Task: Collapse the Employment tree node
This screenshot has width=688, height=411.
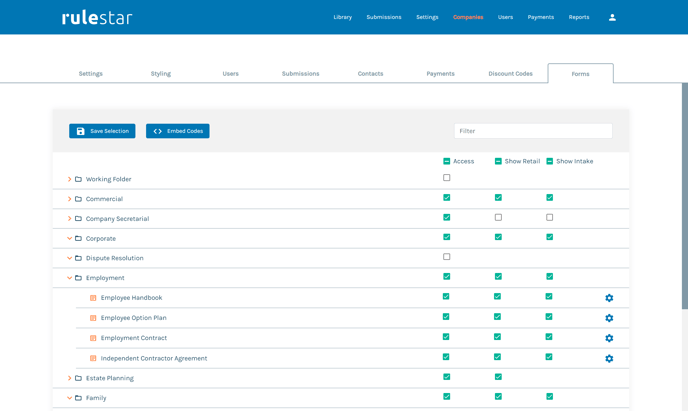Action: (x=69, y=278)
